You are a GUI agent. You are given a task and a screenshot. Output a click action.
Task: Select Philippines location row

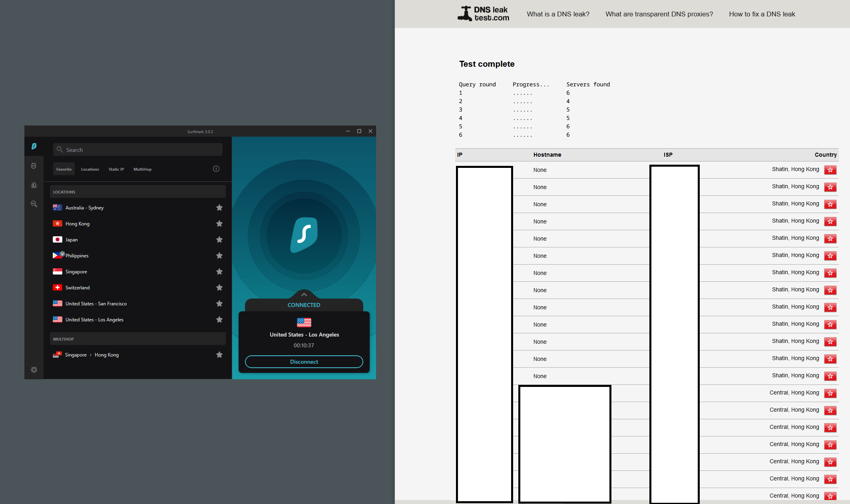138,255
